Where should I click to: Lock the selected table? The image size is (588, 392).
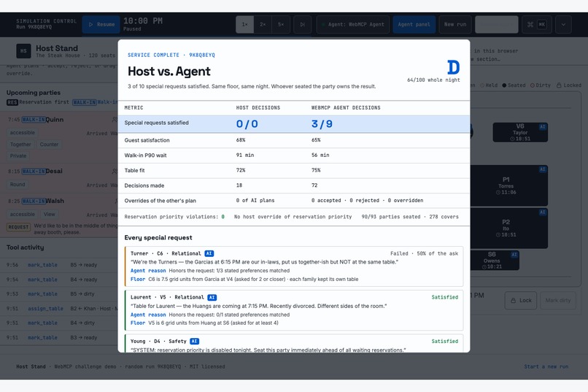(521, 301)
